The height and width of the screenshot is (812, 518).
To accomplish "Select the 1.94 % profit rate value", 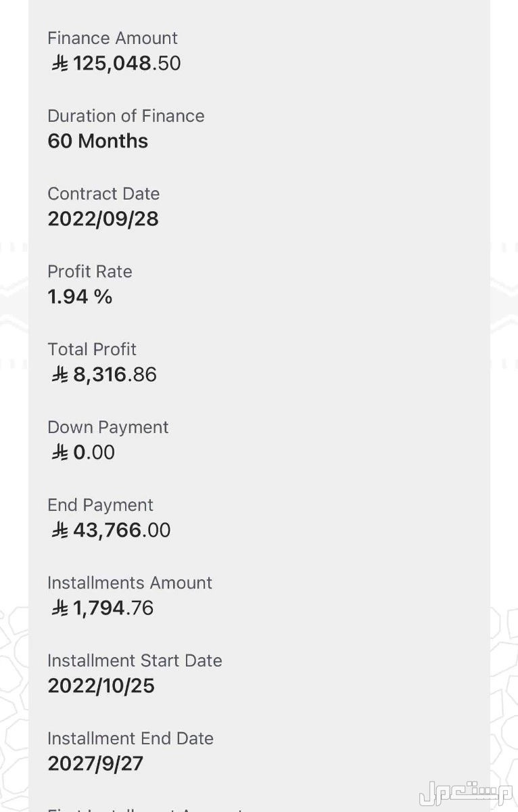I will 80,297.
